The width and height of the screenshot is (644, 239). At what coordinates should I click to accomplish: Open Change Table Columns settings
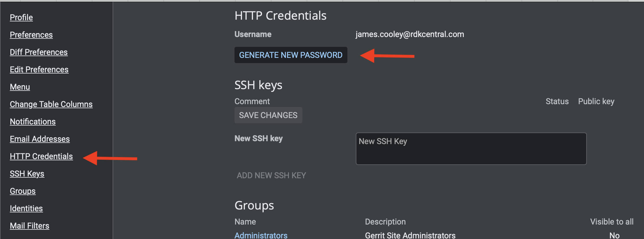click(x=51, y=104)
